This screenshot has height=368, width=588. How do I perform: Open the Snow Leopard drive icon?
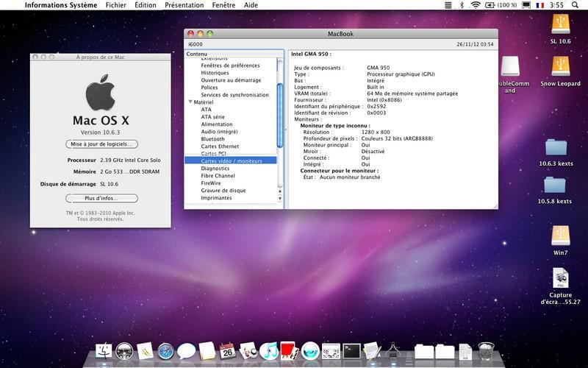point(561,66)
